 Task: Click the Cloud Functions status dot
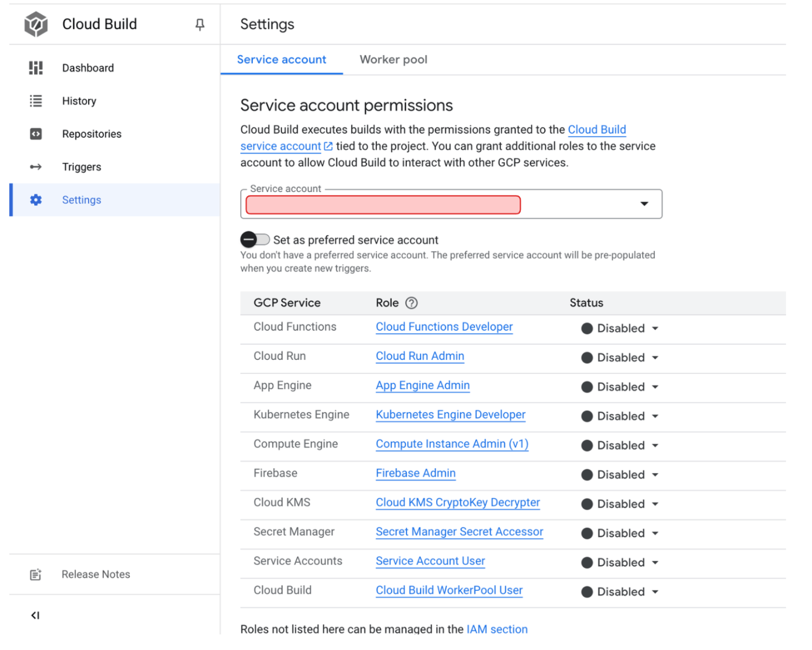tap(587, 328)
